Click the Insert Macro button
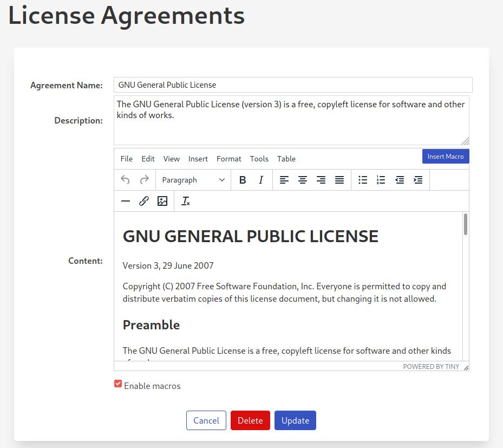Viewport: 503px width, 448px height. point(445,156)
